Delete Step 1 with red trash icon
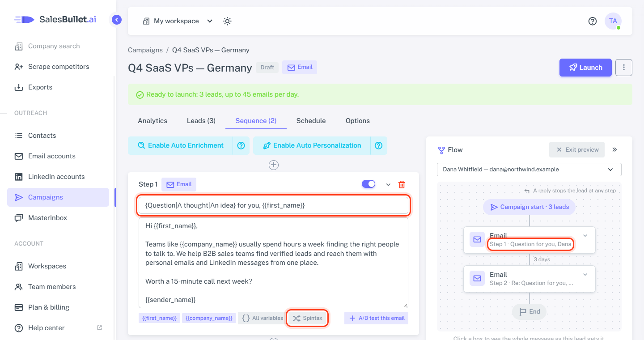This screenshot has width=644, height=340. tap(402, 184)
